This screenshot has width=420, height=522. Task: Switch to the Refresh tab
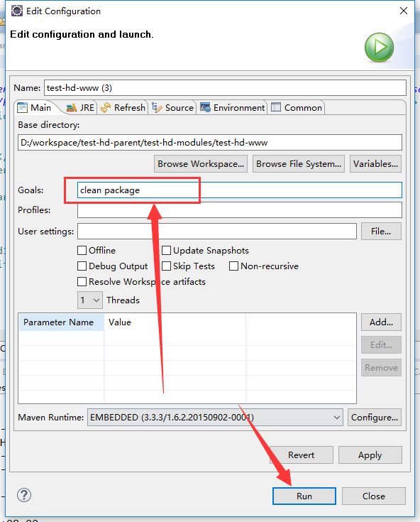(123, 108)
